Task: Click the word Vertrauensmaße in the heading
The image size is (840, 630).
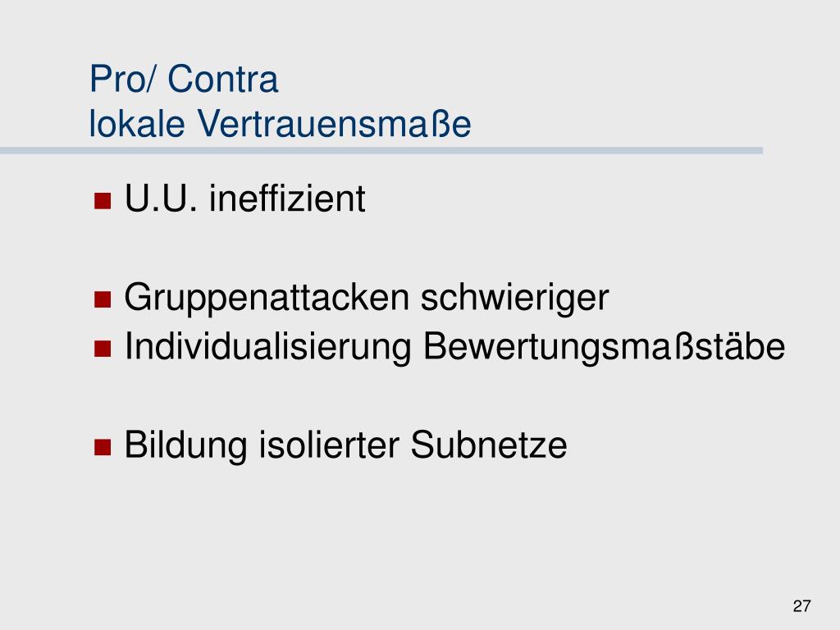Action: pyautogui.click(x=335, y=124)
